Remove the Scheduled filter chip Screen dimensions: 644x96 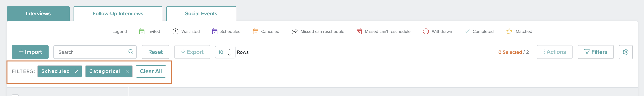pyautogui.click(x=77, y=71)
